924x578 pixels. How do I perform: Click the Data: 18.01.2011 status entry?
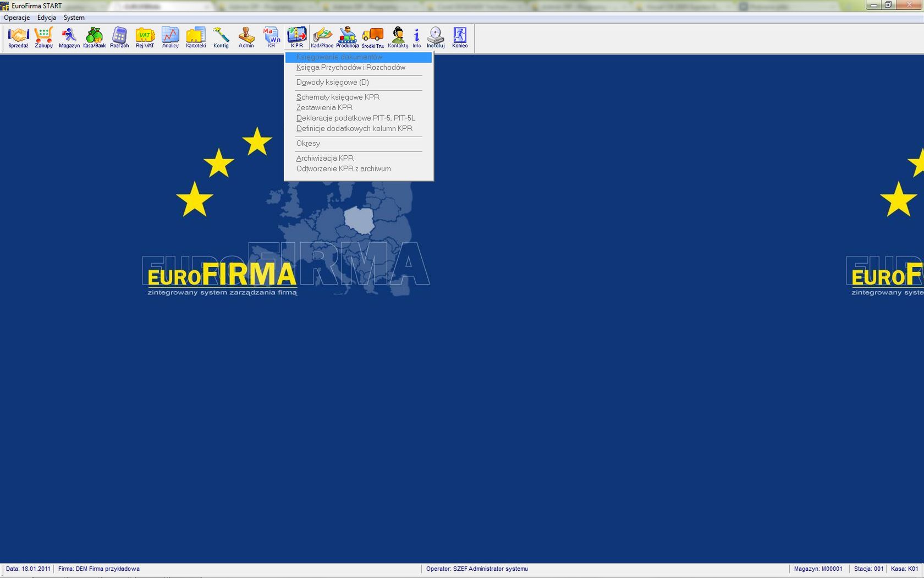(28, 569)
